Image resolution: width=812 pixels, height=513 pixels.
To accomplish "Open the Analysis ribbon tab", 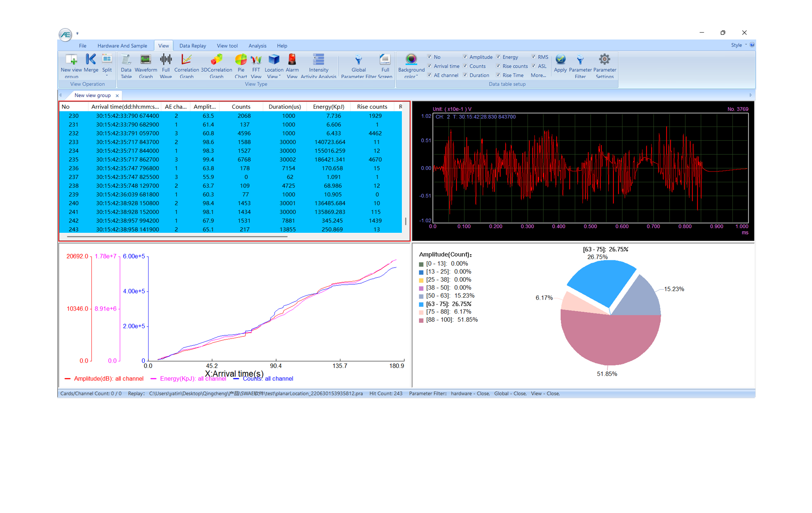I will (x=257, y=46).
